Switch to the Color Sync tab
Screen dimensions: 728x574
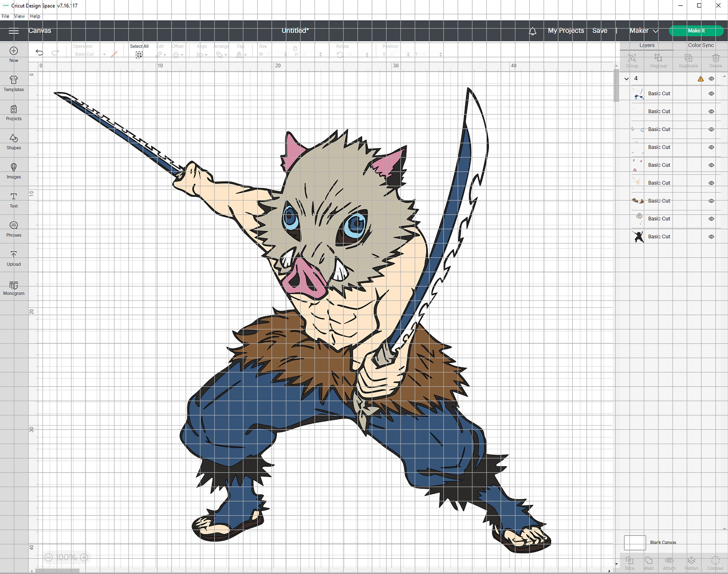(701, 45)
